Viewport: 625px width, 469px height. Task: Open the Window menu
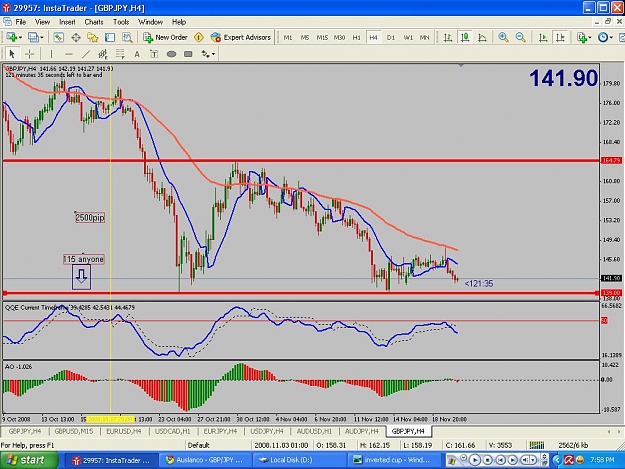pos(150,22)
